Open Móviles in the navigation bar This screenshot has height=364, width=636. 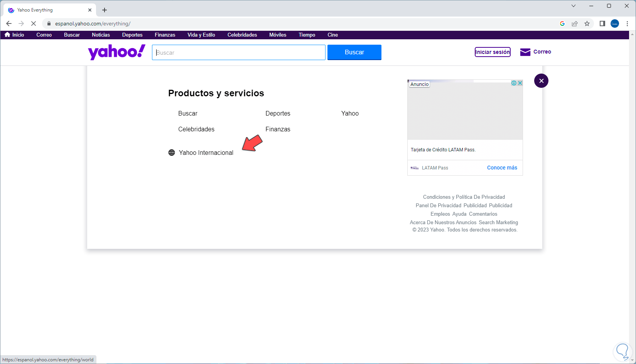point(278,35)
